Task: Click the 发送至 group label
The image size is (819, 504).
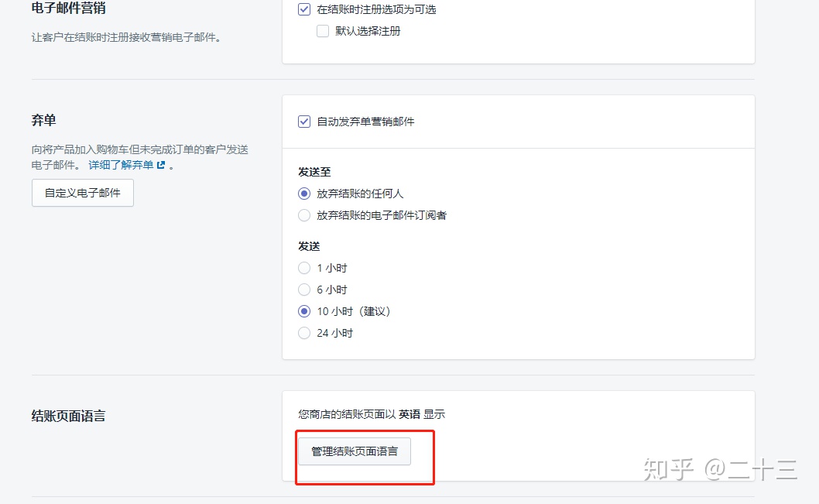Action: [314, 172]
